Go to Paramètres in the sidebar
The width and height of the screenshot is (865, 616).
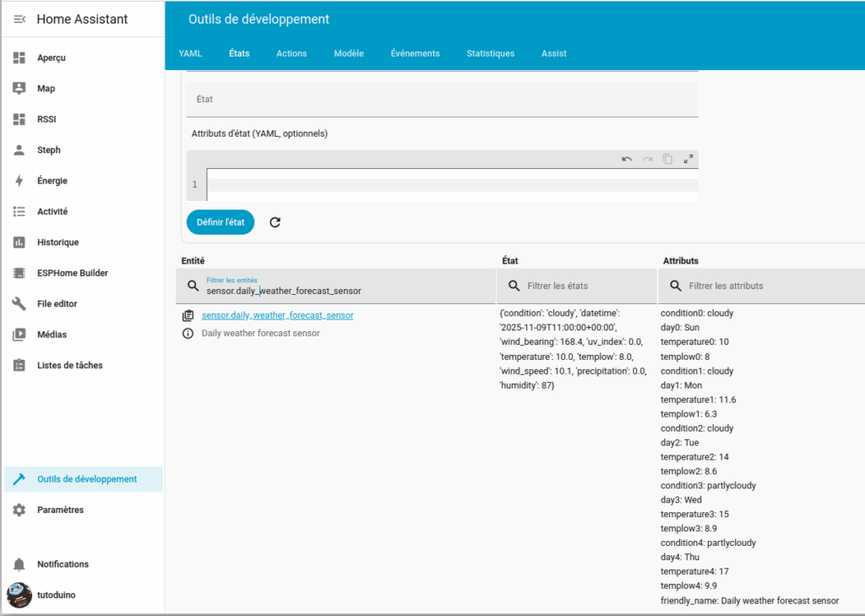pos(60,510)
